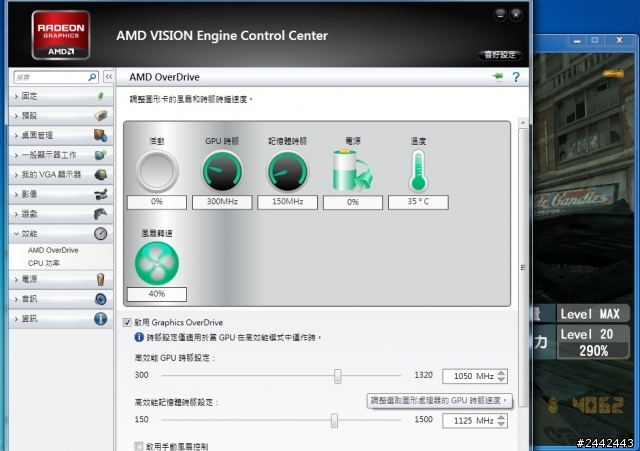The width and height of the screenshot is (640, 451).
Task: Click the 桌面管理 desktop management icon
Action: [x=100, y=135]
